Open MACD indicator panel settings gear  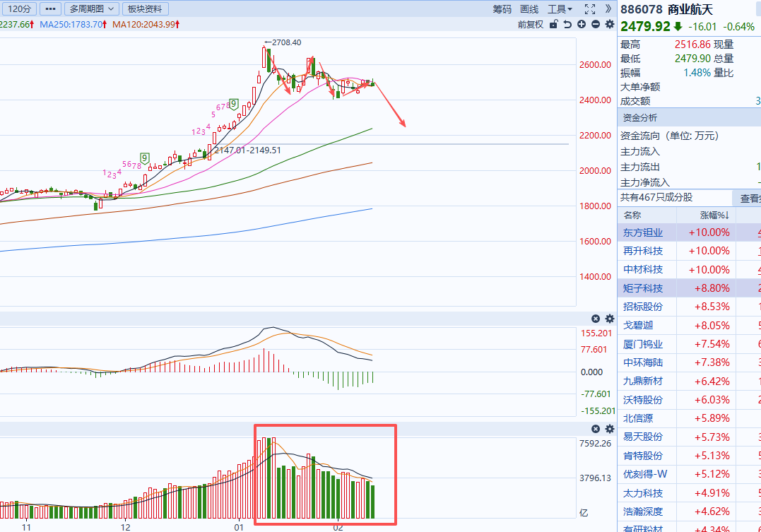click(609, 319)
